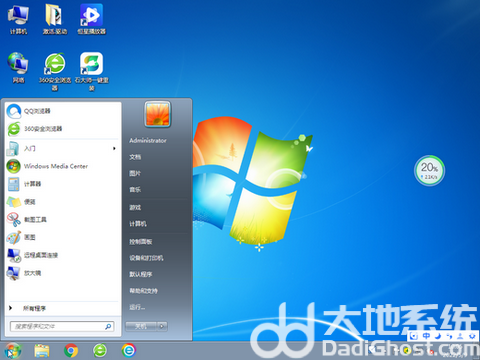The width and height of the screenshot is (480, 360).
Task: Click the Chrome icon on the taskbar
Action: click(x=71, y=351)
